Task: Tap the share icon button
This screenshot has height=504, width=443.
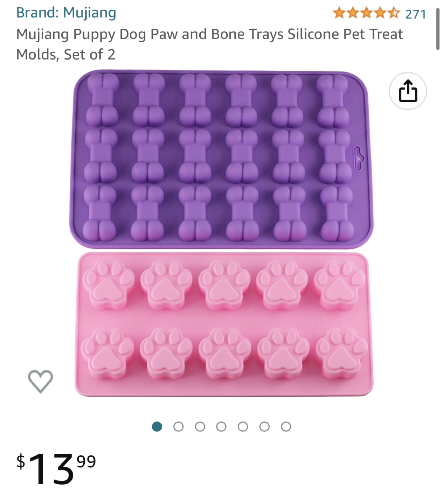Action: [408, 91]
